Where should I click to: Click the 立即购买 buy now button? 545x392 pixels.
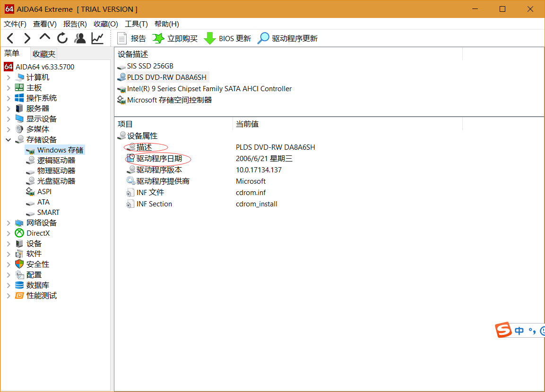point(175,39)
